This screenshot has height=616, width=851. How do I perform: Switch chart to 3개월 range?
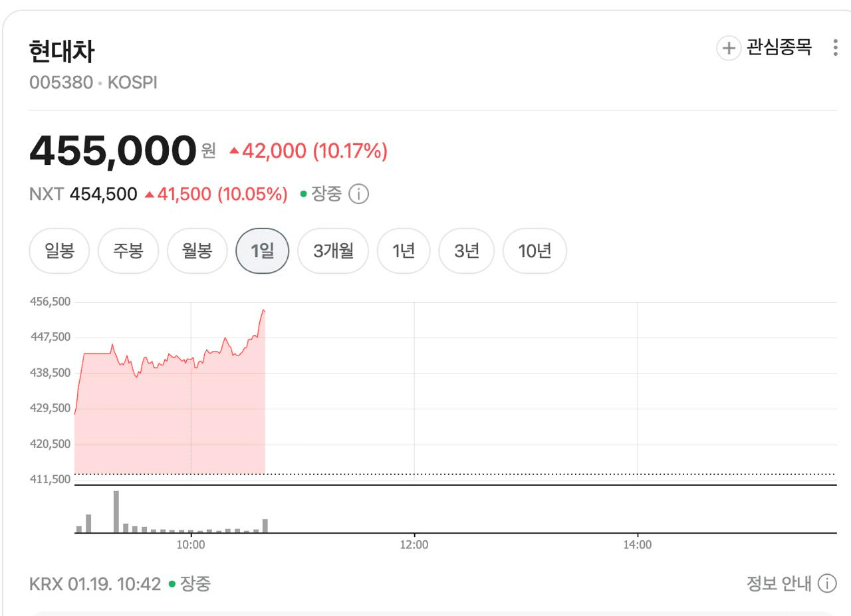click(x=332, y=251)
